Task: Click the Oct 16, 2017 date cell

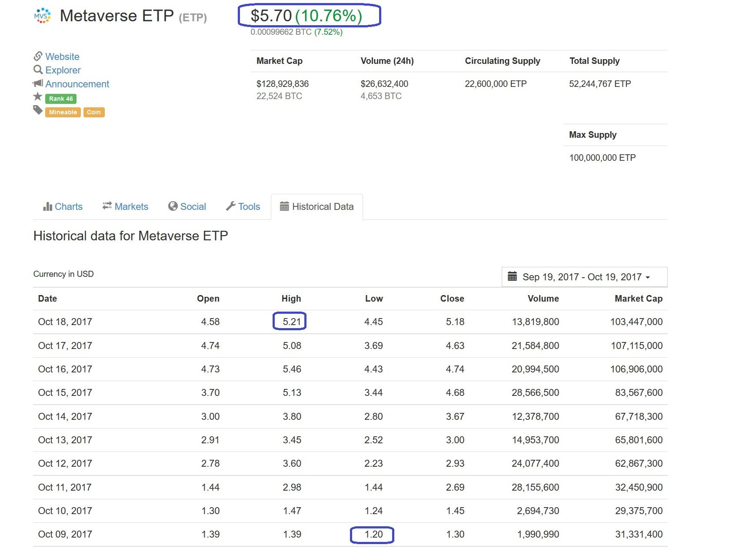Action: (x=65, y=369)
